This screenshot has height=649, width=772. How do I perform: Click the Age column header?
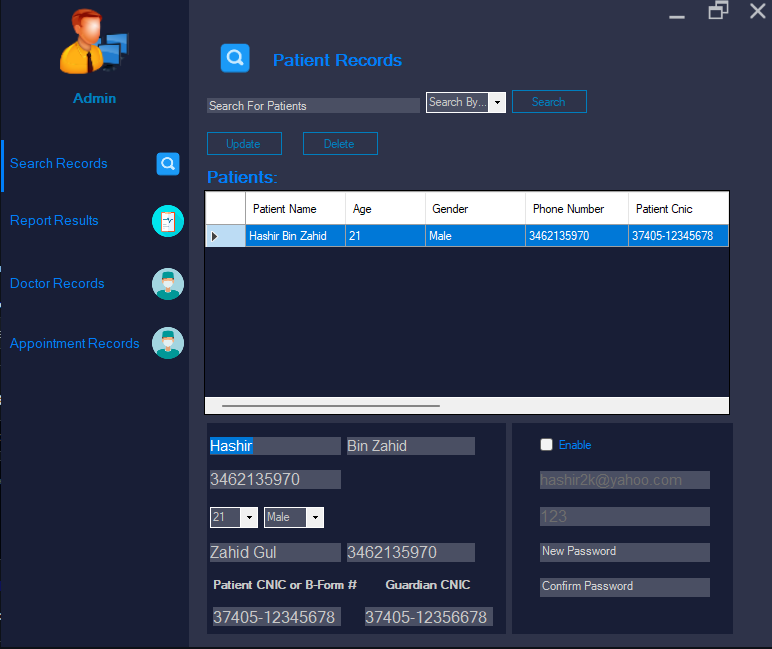tap(386, 209)
